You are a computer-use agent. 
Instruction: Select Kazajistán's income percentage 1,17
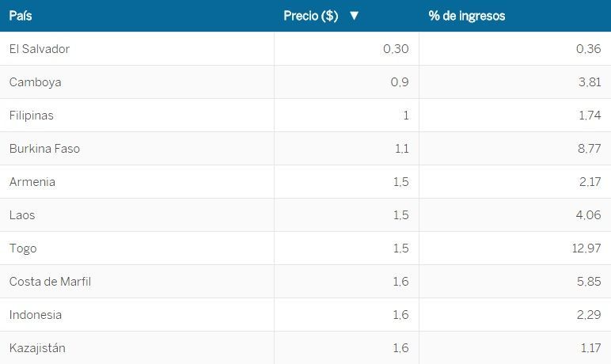tap(589, 348)
